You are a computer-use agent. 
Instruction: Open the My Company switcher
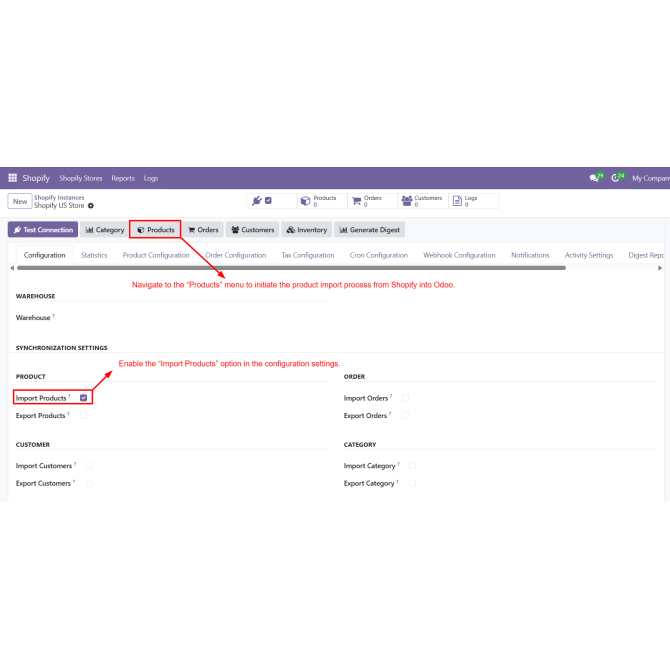coord(651,178)
